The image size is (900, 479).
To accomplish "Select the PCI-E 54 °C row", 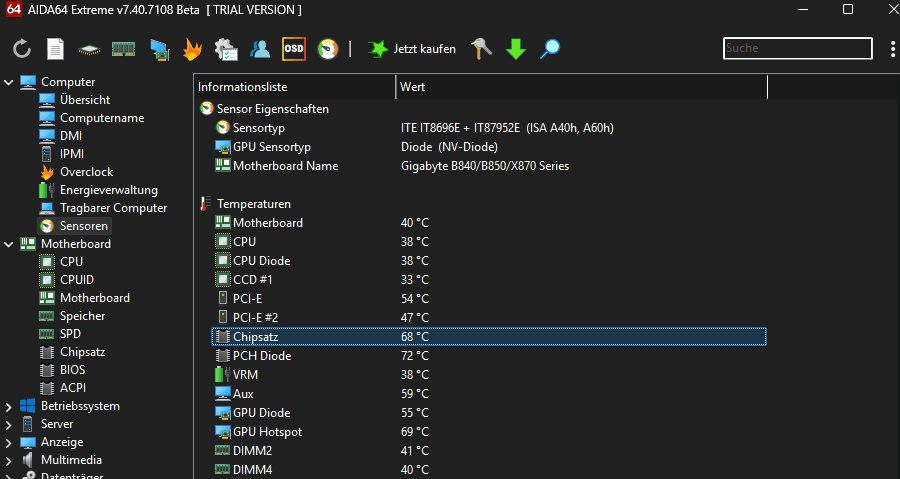I will pyautogui.click(x=489, y=298).
